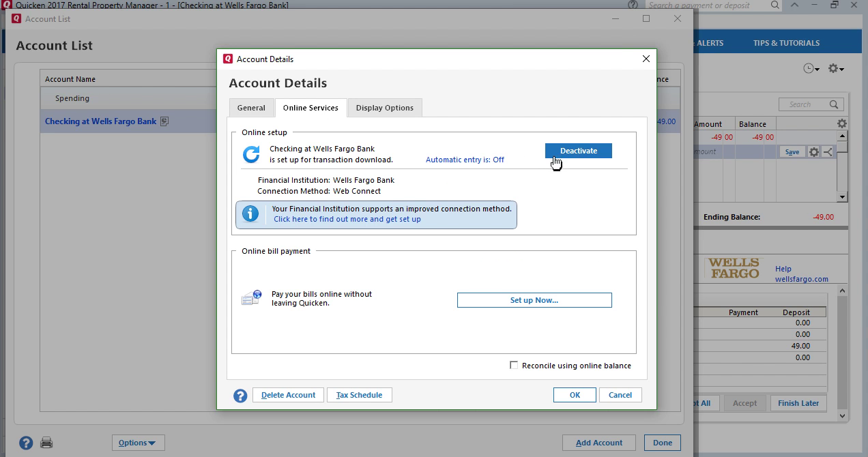Open the wellsfargo.com link
This screenshot has width=868, height=457.
[802, 279]
